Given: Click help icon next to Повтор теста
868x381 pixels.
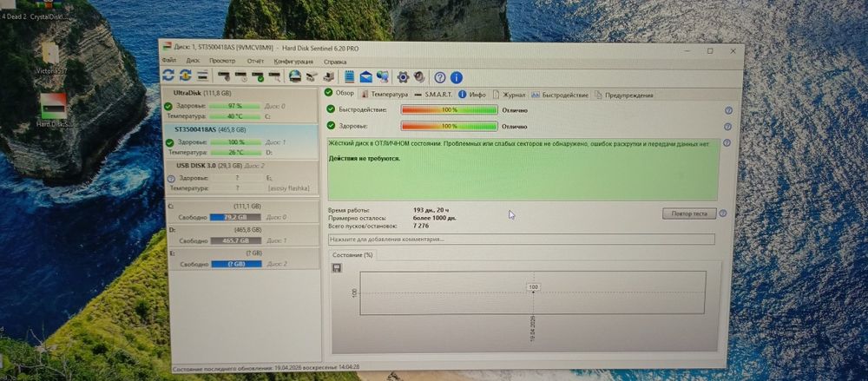Looking at the screenshot, I should pos(722,213).
